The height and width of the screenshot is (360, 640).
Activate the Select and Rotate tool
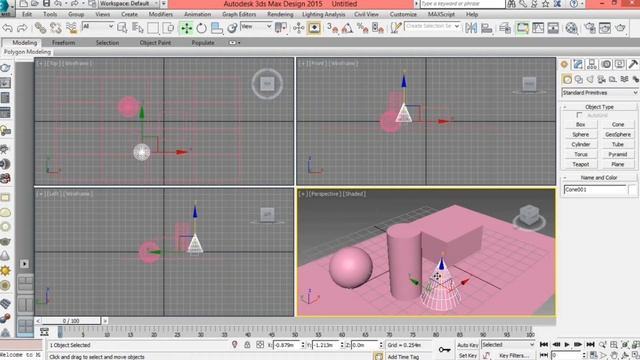(x=201, y=28)
